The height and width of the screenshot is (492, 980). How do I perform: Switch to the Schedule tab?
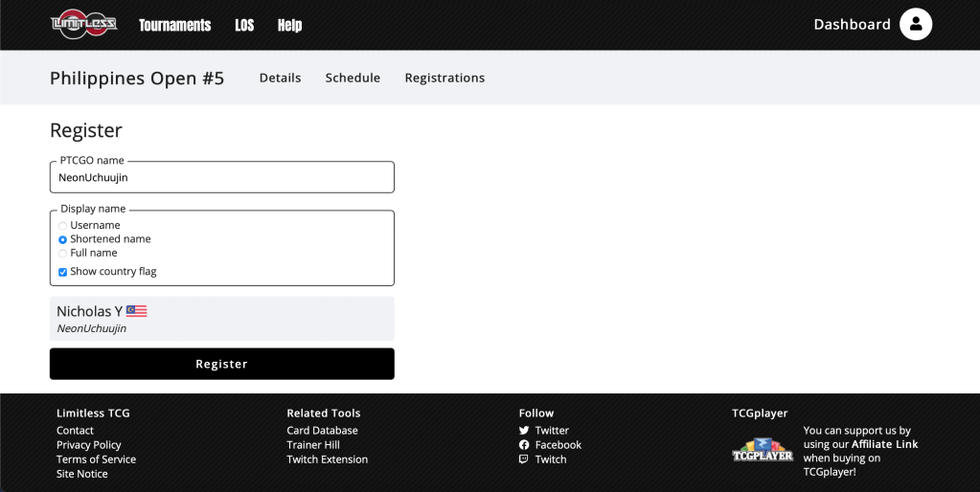[353, 78]
